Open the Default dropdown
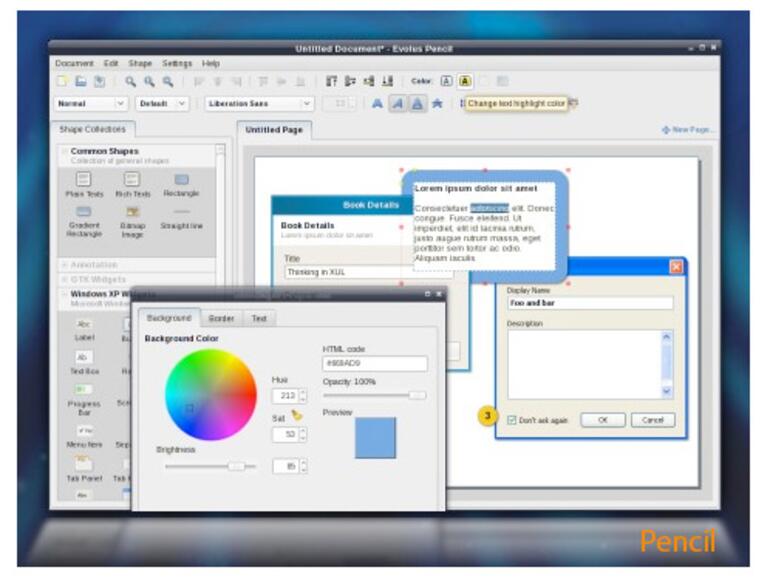 [162, 104]
